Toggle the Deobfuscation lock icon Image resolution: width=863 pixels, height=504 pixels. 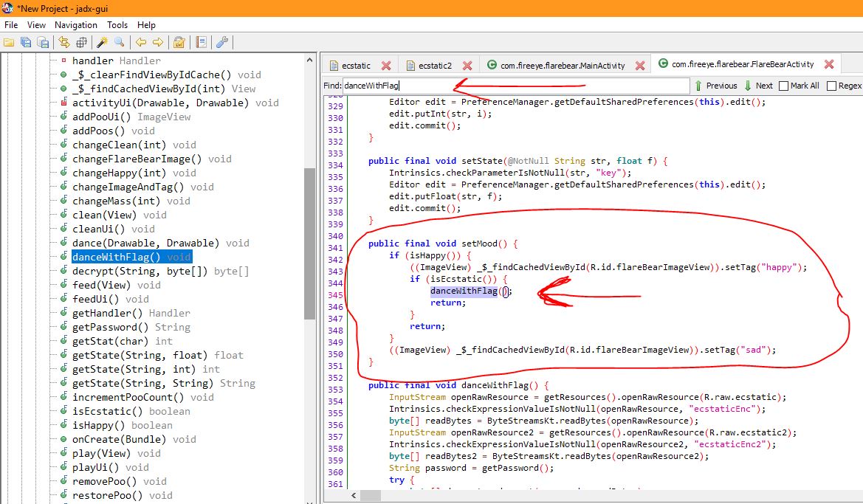(x=178, y=42)
